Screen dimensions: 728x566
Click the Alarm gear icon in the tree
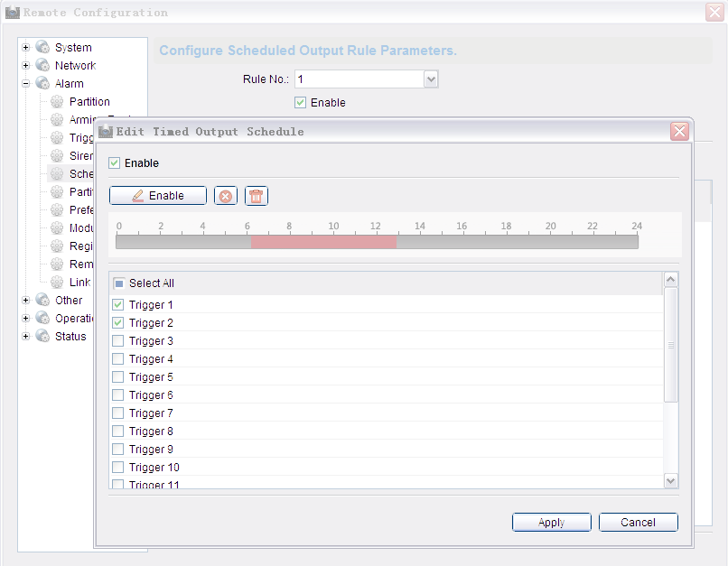[42, 84]
